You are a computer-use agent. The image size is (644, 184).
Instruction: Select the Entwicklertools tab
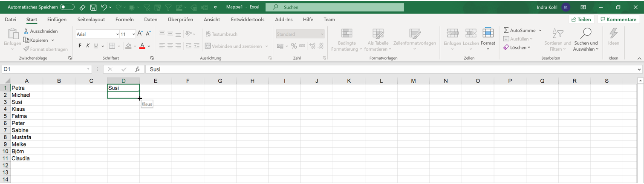pyautogui.click(x=248, y=20)
